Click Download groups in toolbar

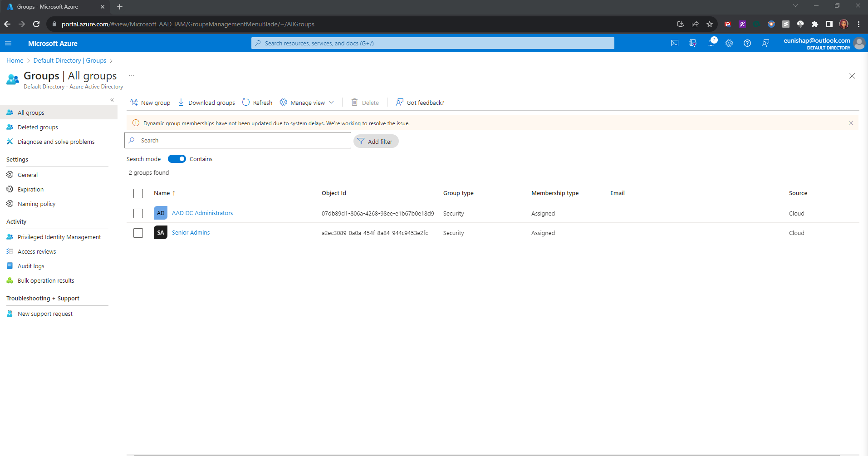(x=206, y=103)
